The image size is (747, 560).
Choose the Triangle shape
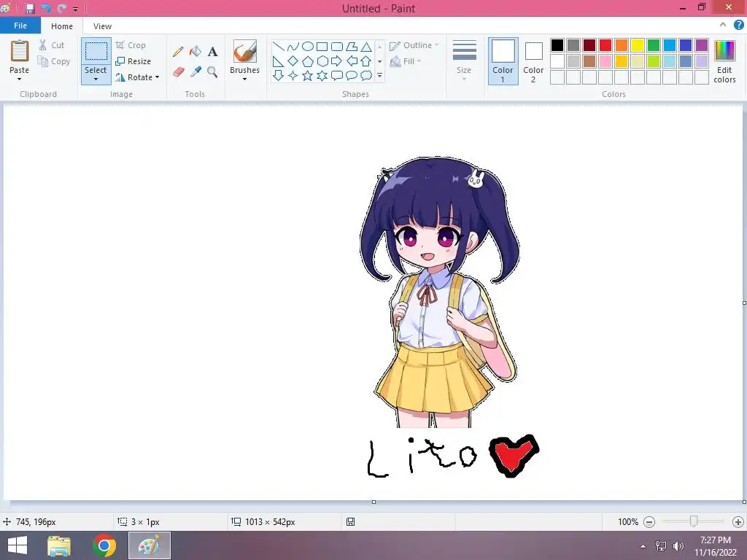click(366, 46)
